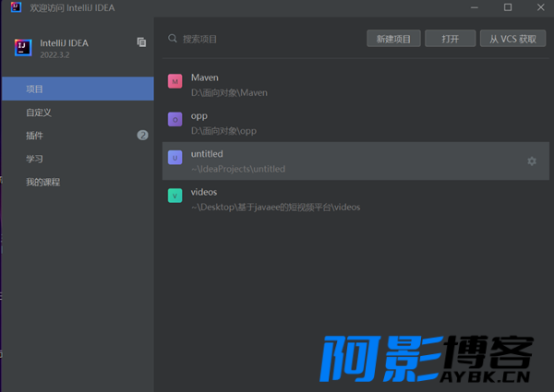This screenshot has width=554, height=392.
Task: Open the untitled project entry
Action: click(355, 161)
